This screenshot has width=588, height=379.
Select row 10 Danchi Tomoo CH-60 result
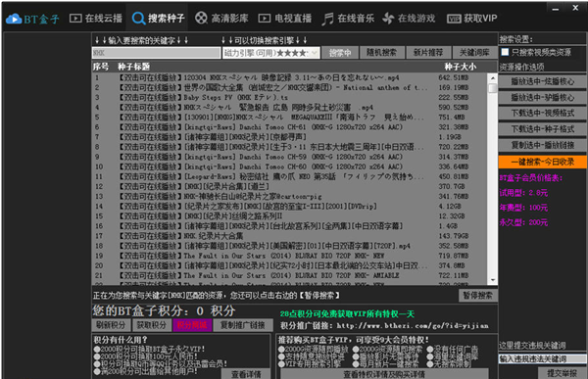tap(289, 166)
